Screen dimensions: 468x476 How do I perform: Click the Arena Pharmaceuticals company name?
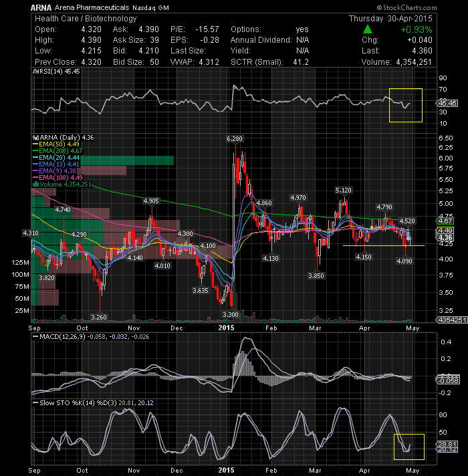tap(92, 7)
